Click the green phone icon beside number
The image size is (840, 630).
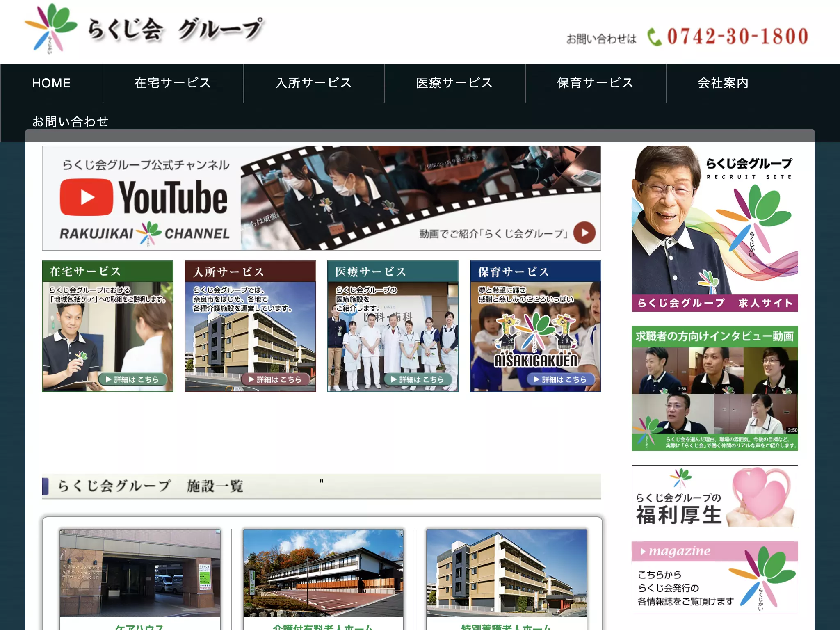(654, 37)
